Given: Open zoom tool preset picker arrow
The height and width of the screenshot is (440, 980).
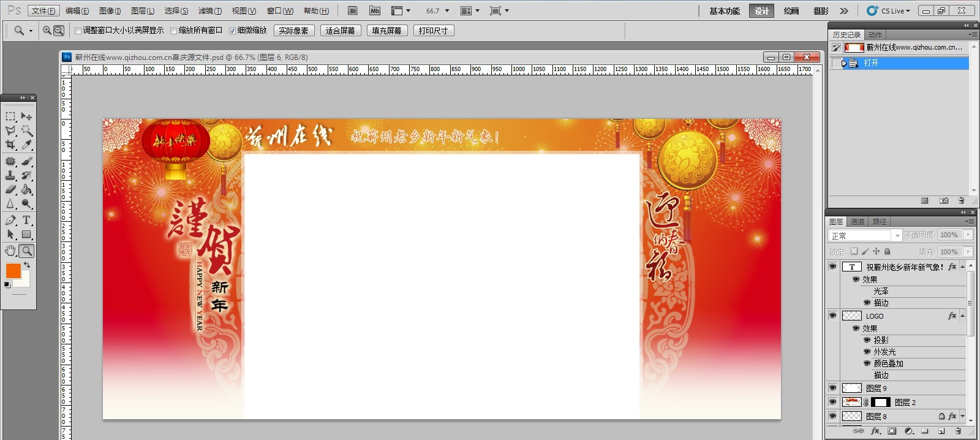Looking at the screenshot, I should (x=31, y=31).
